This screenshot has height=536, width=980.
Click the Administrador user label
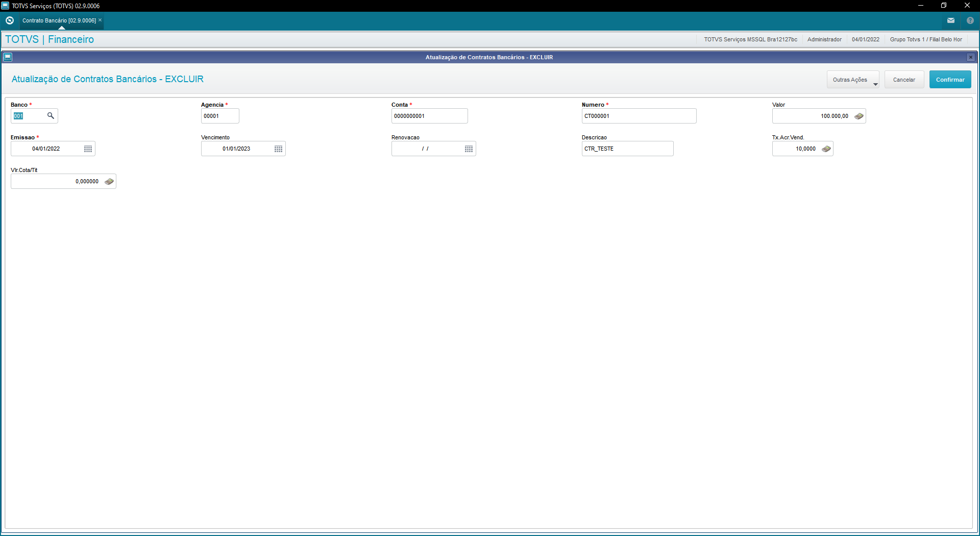click(x=824, y=39)
